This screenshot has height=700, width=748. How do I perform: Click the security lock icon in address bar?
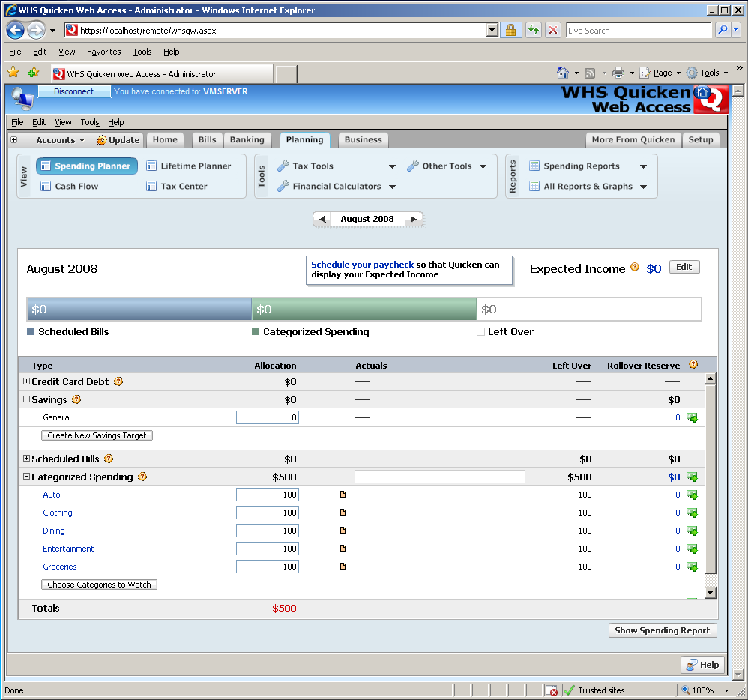[510, 31]
